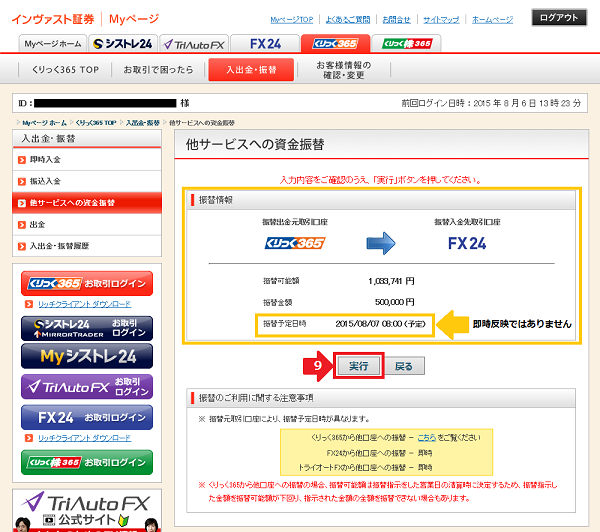The height and width of the screenshot is (532, 600).
Task: Select 即時入金 in the sidebar
Action: [87, 160]
